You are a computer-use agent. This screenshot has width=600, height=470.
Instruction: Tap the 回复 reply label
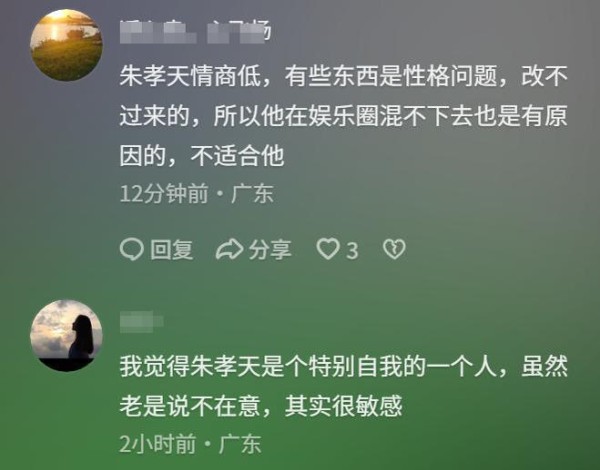click(x=171, y=250)
